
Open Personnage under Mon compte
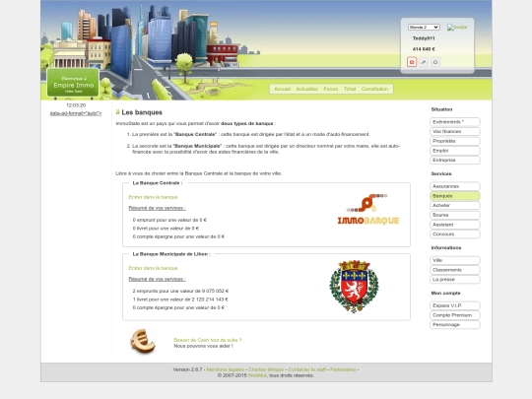click(x=455, y=324)
